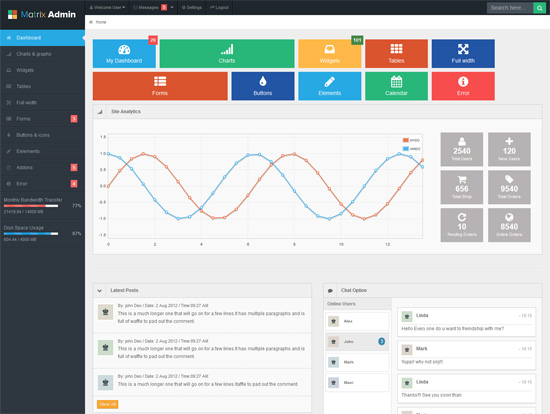This screenshot has width=550, height=414.
Task: Select Charts & graphs in sidebar
Action: click(x=42, y=54)
